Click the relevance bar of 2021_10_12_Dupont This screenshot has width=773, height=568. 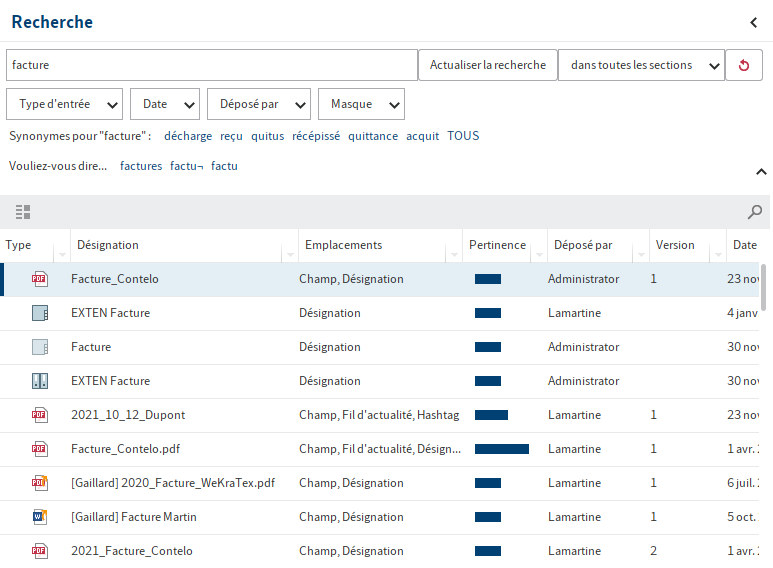click(x=492, y=415)
